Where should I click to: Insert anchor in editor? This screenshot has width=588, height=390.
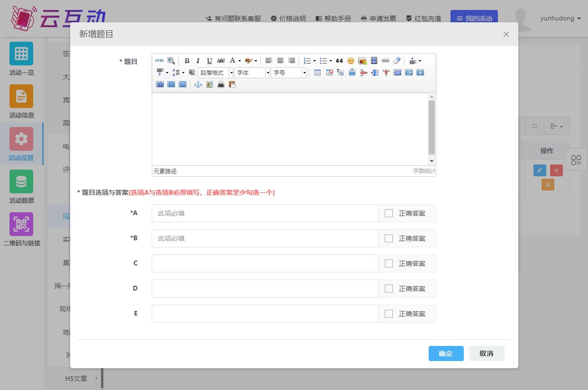click(x=198, y=84)
